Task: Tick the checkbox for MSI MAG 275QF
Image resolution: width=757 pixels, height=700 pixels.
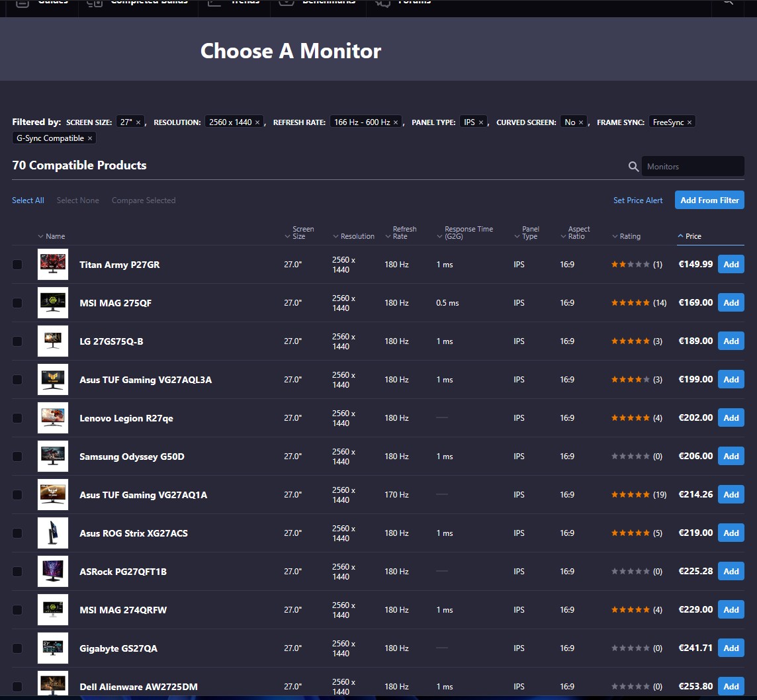Action: [x=17, y=302]
